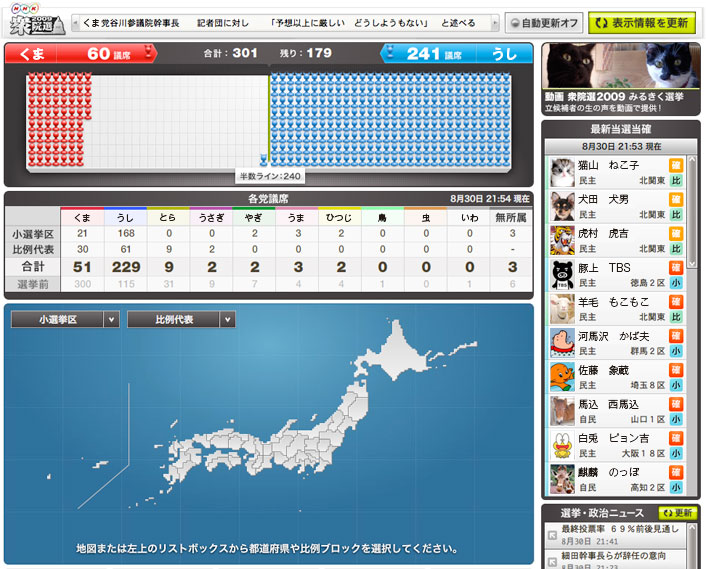
Task: Click the 猫山 ねこ子 kitten photo
Action: click(x=562, y=172)
